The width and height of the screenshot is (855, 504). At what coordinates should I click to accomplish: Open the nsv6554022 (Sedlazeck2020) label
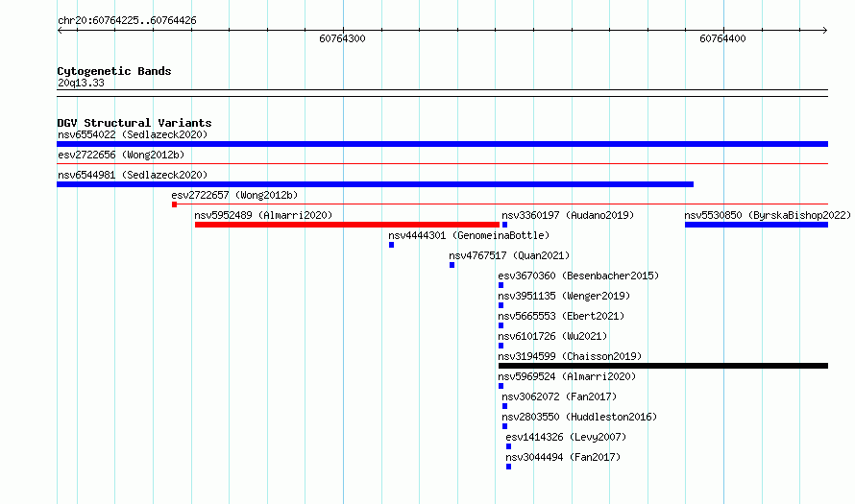[133, 134]
